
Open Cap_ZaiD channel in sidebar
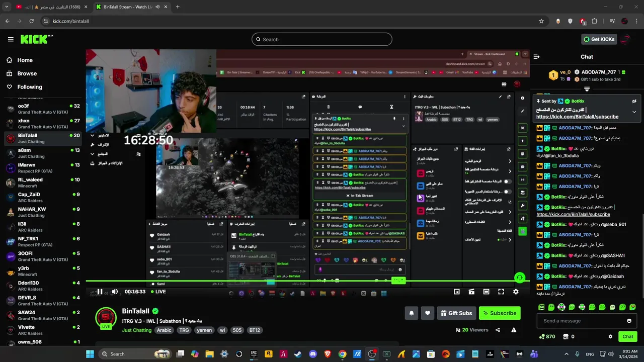(x=43, y=197)
